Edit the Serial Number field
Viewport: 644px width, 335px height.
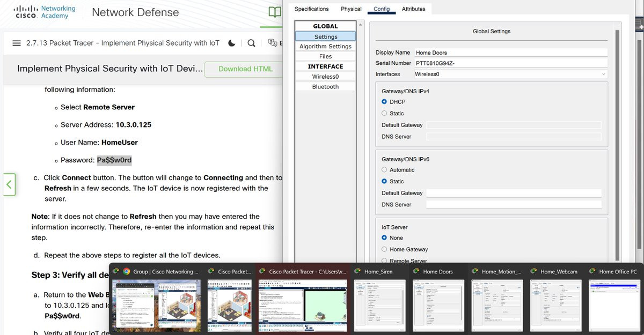pos(510,63)
